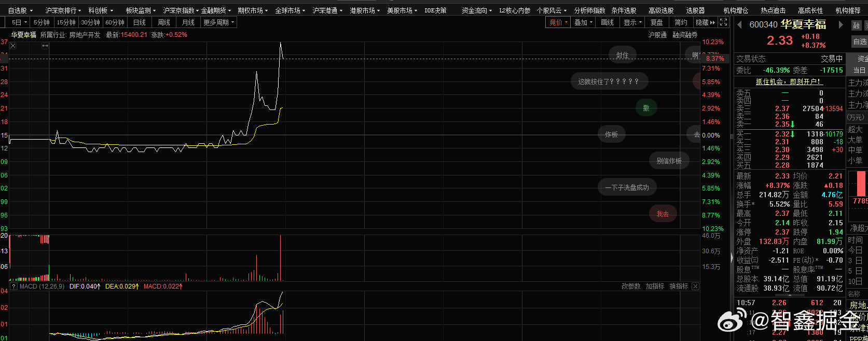Image resolution: width=868 pixels, height=341 pixels.
Task: Switch chart to 日线 view
Action: pos(139,22)
